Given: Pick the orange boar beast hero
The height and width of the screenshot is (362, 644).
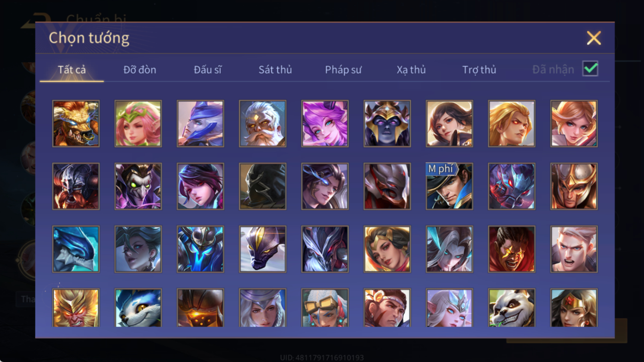Looking at the screenshot, I should (x=76, y=124).
